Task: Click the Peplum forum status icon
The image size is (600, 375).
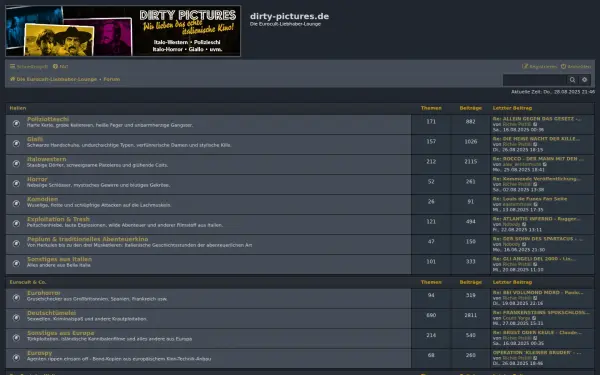Action: 16,243
